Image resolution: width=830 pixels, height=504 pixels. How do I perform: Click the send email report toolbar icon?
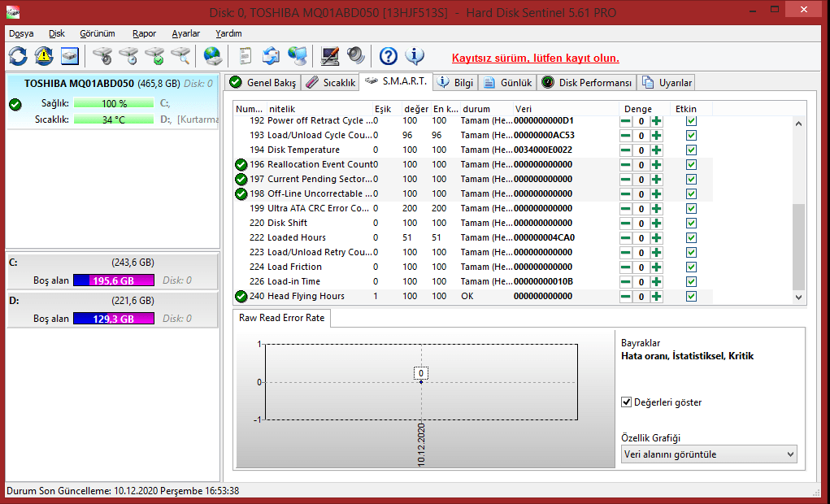click(271, 55)
